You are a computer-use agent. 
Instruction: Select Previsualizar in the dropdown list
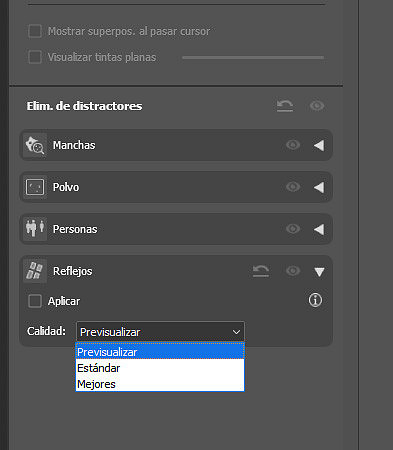point(160,352)
